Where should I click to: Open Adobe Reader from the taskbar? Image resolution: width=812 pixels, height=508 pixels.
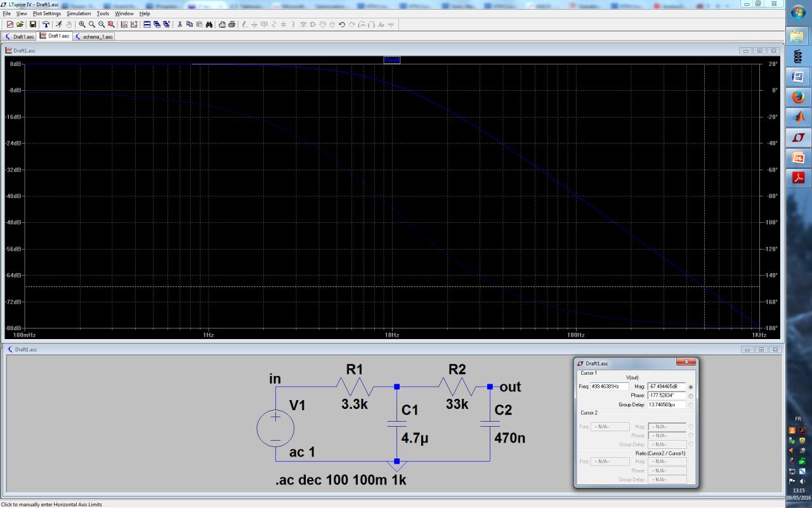point(798,178)
